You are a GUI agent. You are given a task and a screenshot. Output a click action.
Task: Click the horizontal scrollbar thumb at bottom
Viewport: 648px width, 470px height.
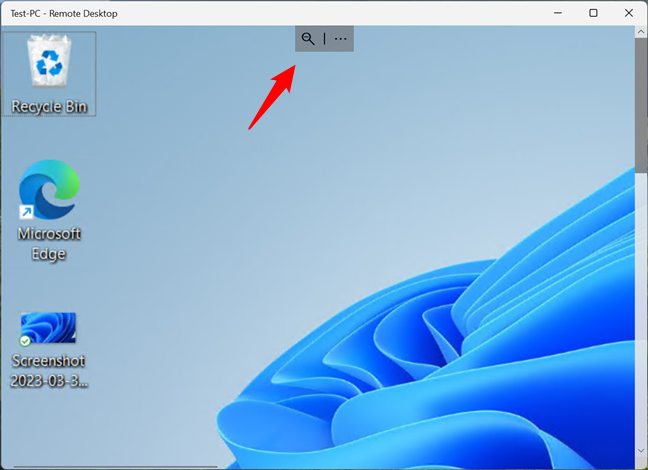[x=115, y=467]
